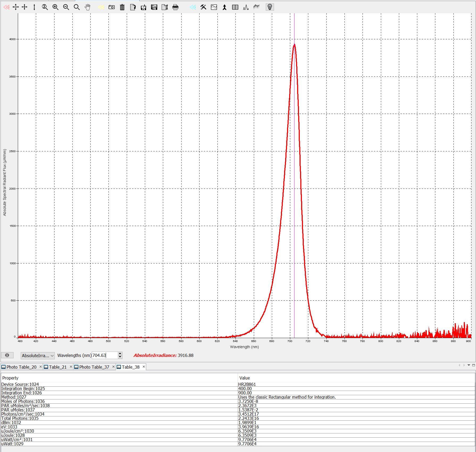This screenshot has height=452, width=476.
Task: Click the manual zoom set range icon
Action: 45,7
